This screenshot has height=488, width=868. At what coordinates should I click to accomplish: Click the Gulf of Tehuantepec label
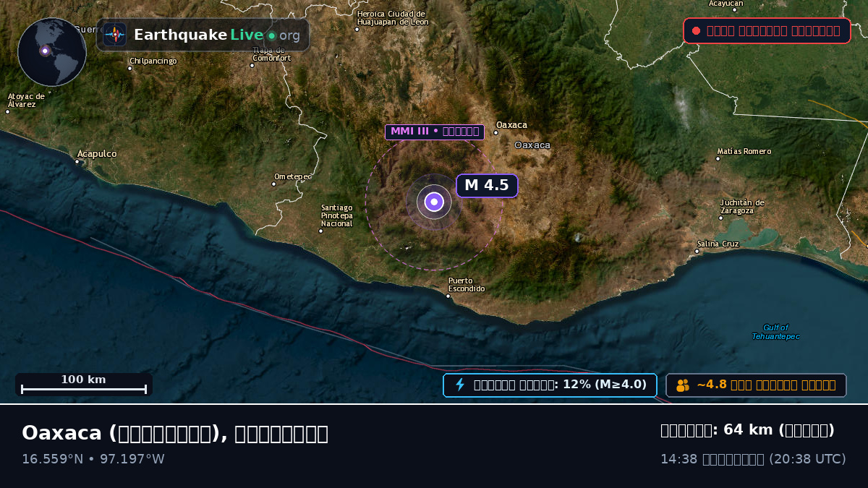click(775, 332)
